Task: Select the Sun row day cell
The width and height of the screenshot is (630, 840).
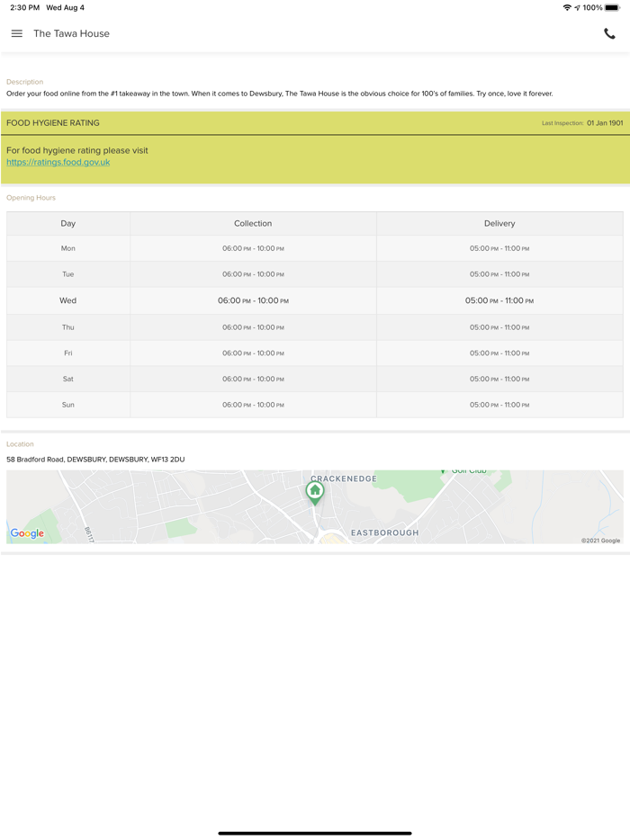Action: tap(68, 405)
